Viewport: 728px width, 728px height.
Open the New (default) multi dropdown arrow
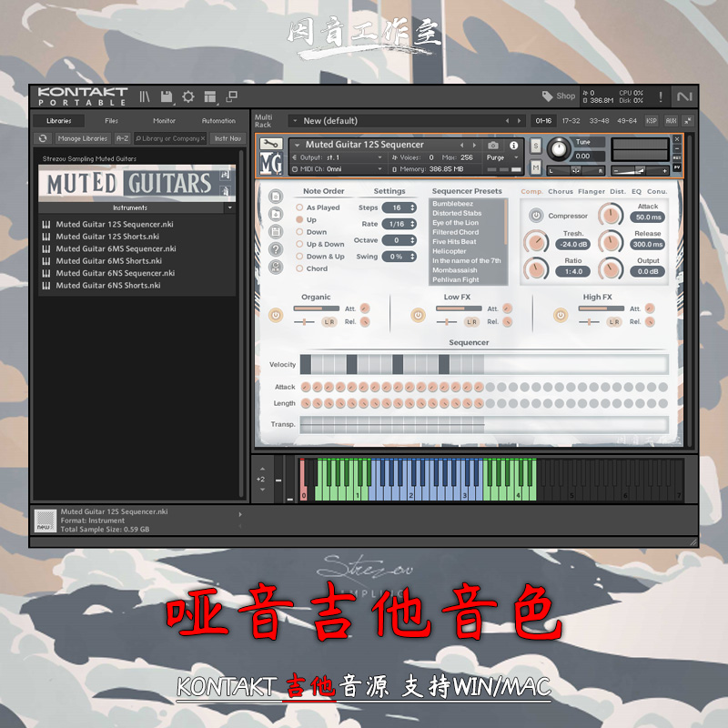click(x=295, y=121)
